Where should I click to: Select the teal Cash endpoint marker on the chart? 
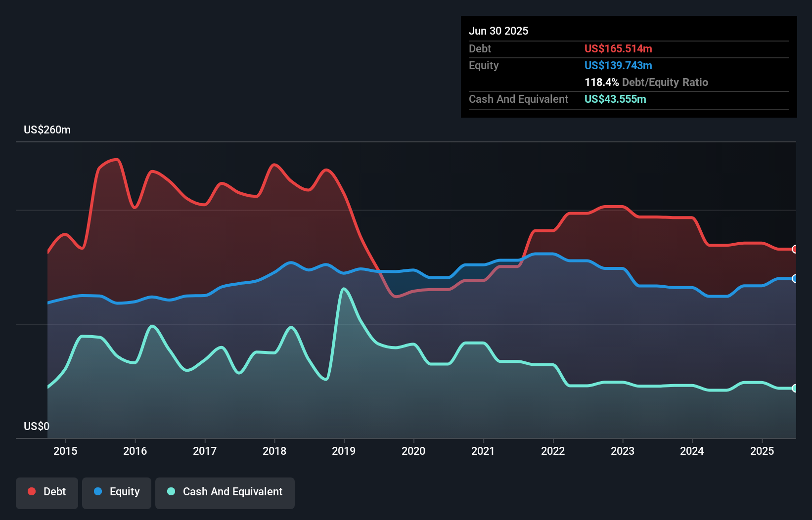[794, 389]
